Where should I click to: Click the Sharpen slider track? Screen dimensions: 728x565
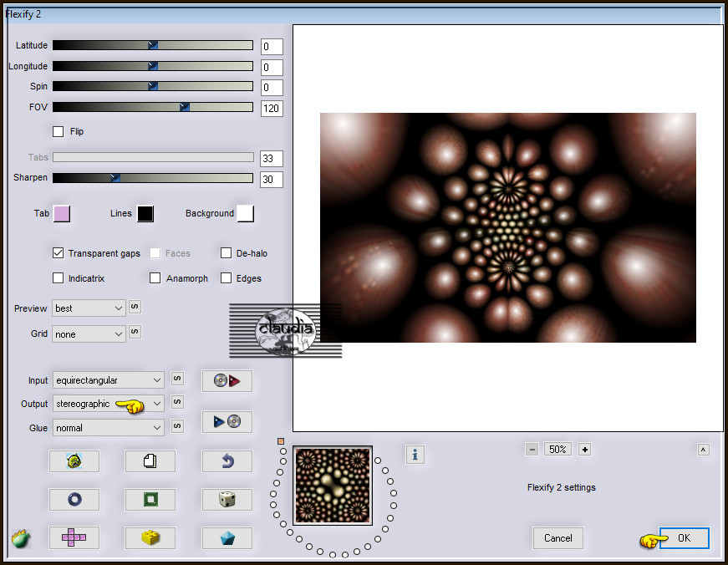point(153,177)
